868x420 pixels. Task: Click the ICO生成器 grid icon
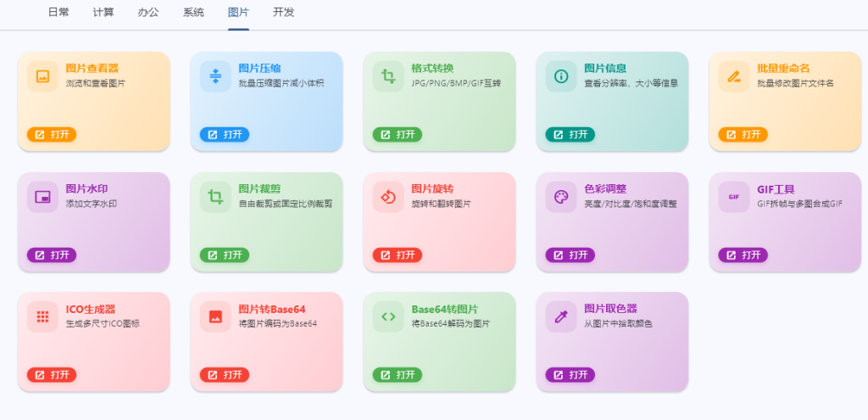coord(42,317)
